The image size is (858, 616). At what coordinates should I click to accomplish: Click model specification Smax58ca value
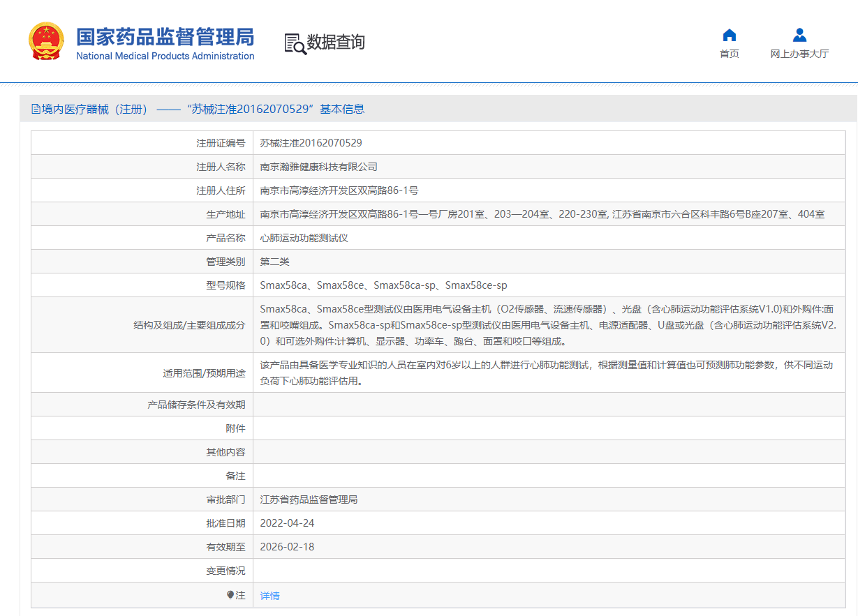click(384, 285)
